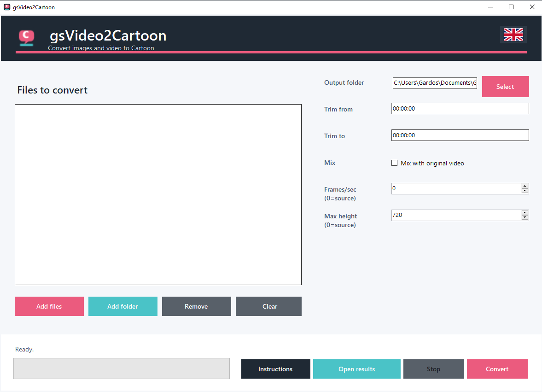Click the gsVideo2Cartoon logo in header
This screenshot has height=392, width=542.
(26, 38)
